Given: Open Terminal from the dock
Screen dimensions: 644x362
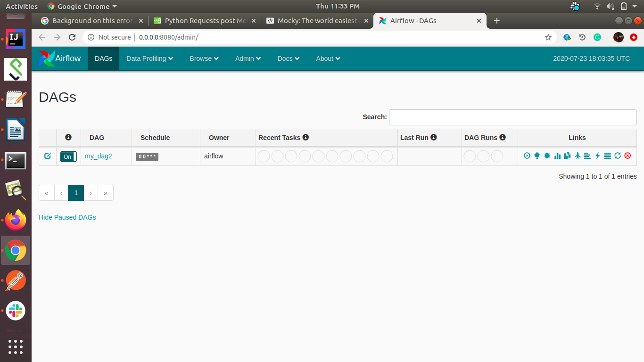Looking at the screenshot, I should click(16, 160).
